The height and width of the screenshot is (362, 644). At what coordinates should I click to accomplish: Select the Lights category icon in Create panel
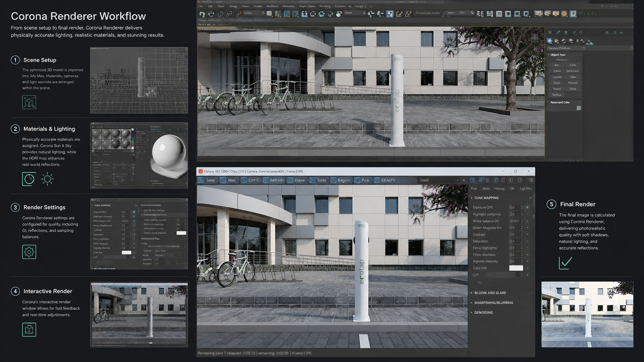(563, 41)
